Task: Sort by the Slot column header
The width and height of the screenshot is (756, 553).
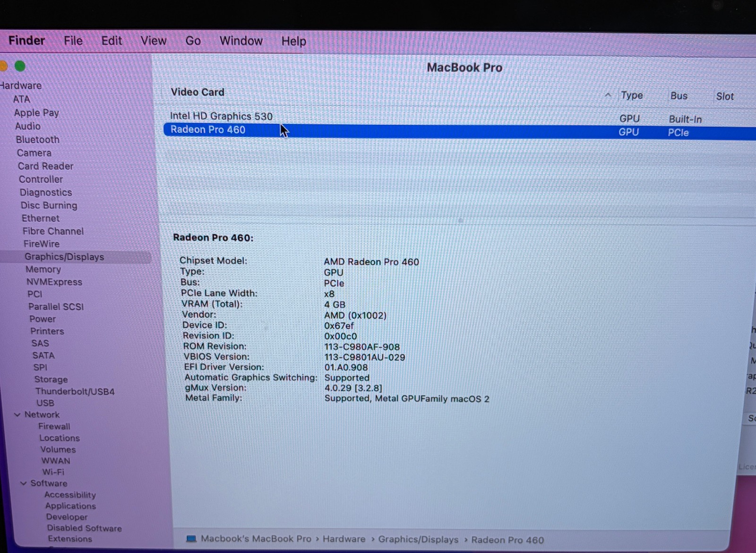Action: point(725,96)
